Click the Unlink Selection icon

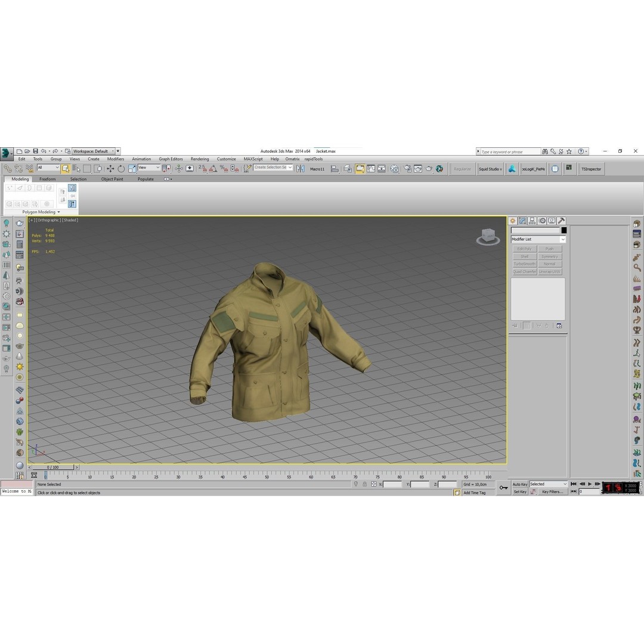click(x=18, y=168)
